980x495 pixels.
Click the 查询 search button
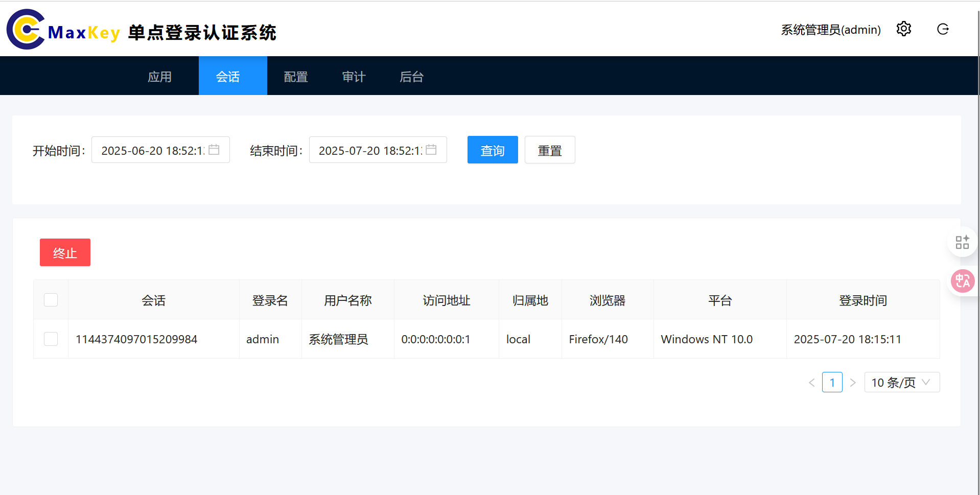(492, 149)
